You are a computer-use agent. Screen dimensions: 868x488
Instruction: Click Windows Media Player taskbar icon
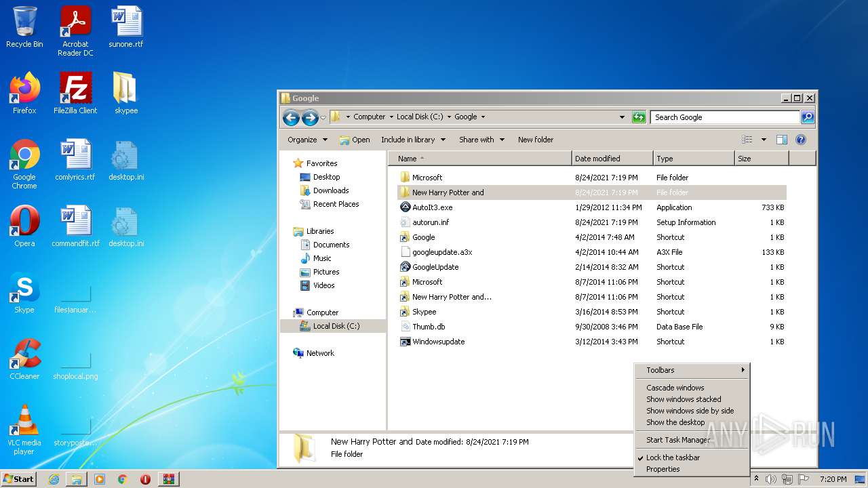[100, 479]
